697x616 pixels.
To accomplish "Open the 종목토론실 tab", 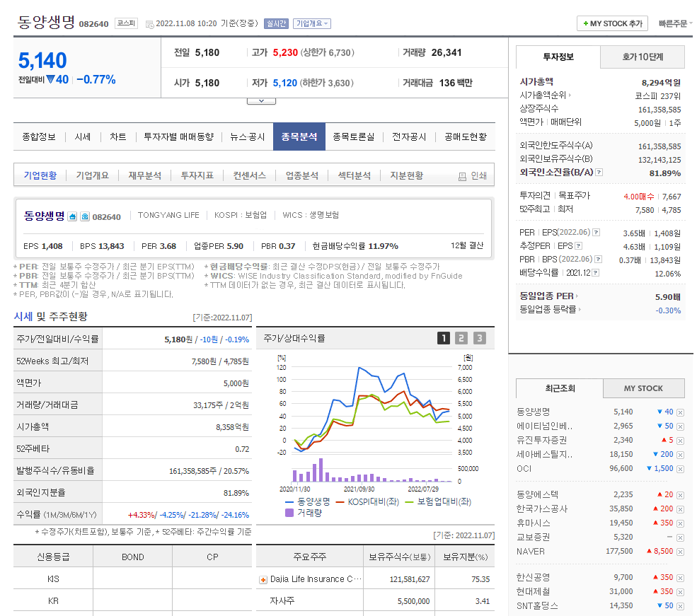I will tap(354, 136).
